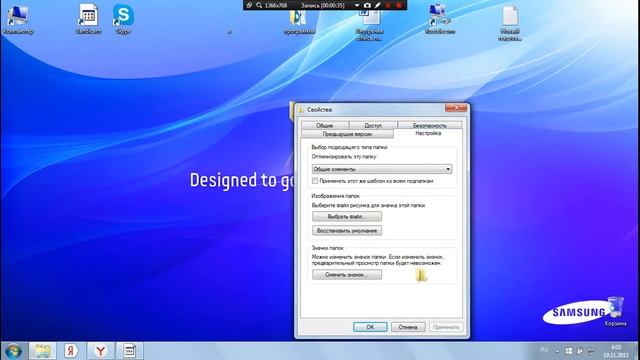Open the Word document desktop icon
This screenshot has height=360, width=640.
tap(370, 25)
